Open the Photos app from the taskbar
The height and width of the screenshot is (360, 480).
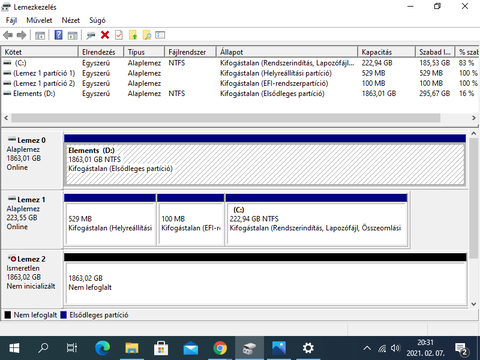click(x=279, y=348)
